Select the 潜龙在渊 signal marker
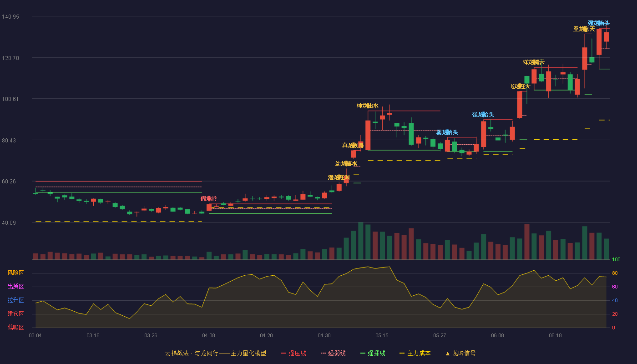The width and height of the screenshot is (637, 364). pos(339,177)
